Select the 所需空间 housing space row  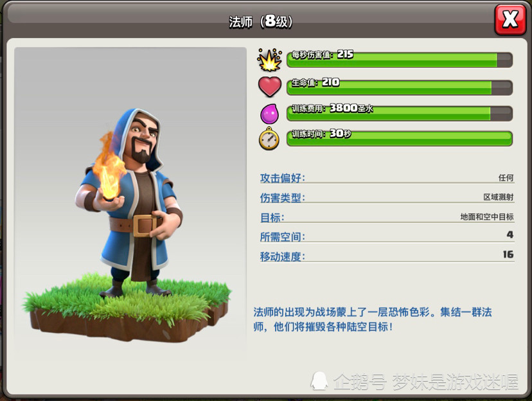(x=387, y=236)
